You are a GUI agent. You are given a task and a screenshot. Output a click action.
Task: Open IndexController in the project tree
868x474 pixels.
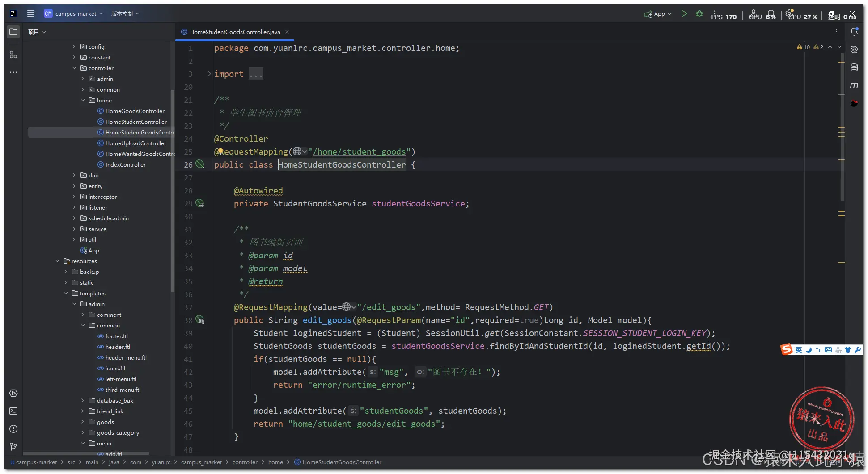click(125, 164)
